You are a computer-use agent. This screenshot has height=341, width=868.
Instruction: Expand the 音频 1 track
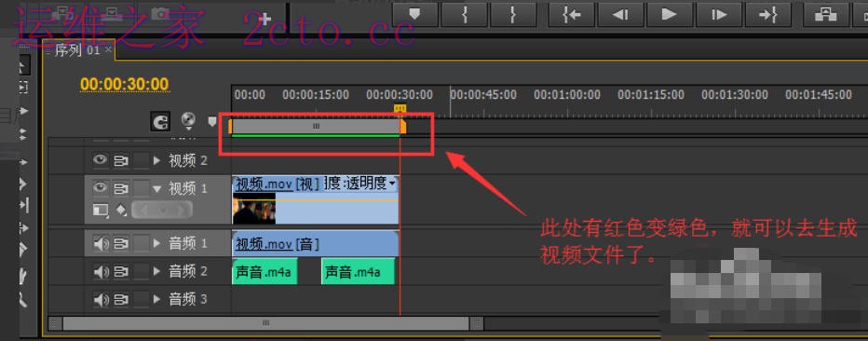(157, 243)
